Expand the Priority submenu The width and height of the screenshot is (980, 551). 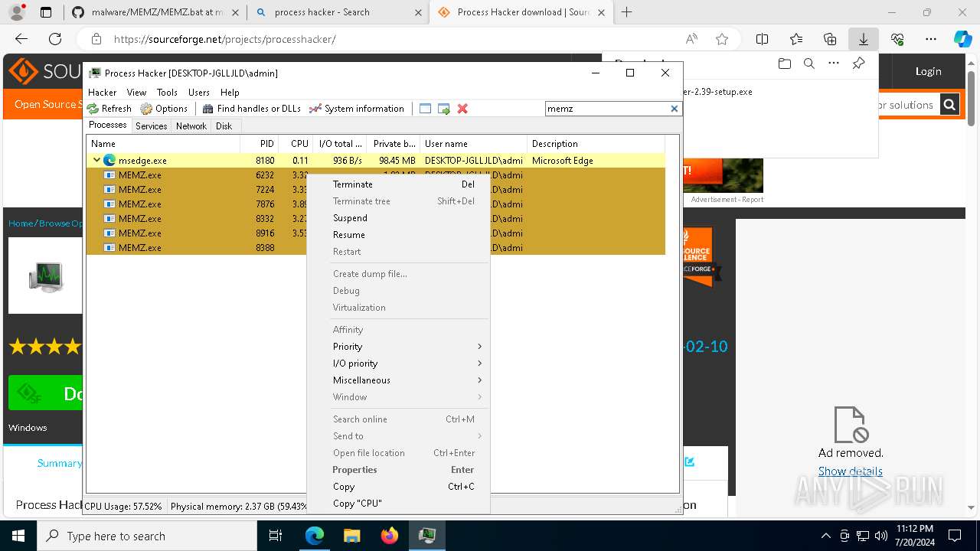click(x=397, y=347)
